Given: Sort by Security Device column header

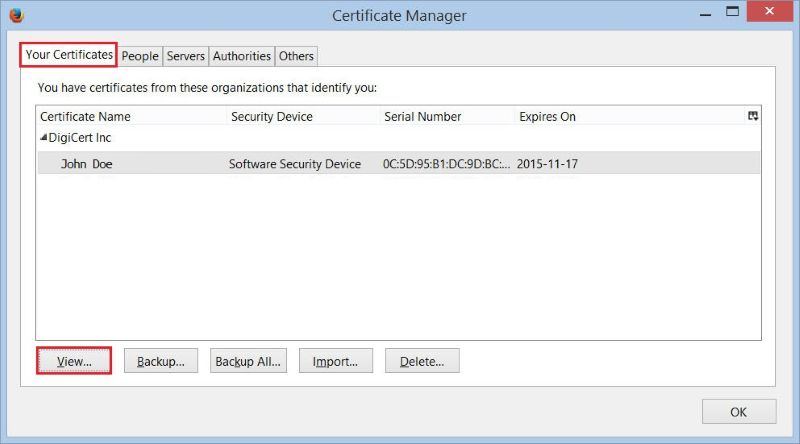Looking at the screenshot, I should (303, 116).
